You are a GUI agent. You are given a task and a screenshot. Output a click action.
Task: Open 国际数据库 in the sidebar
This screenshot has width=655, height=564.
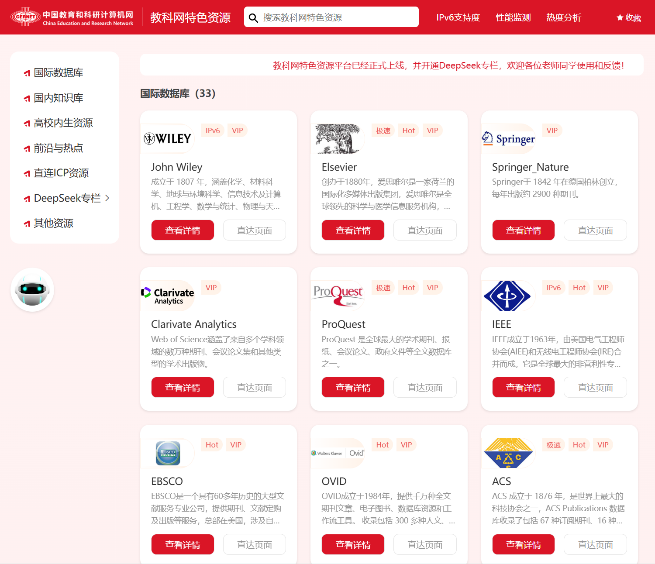point(57,73)
